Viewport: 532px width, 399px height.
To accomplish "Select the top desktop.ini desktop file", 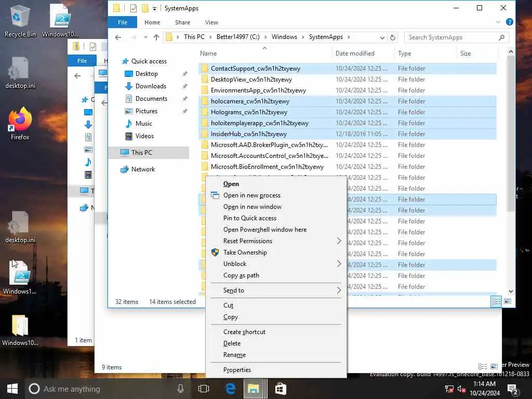I will tap(20, 73).
